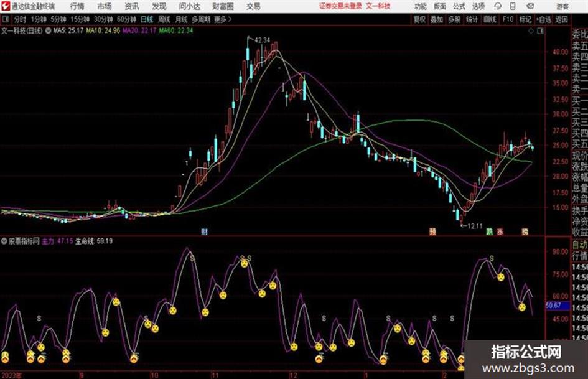This screenshot has width=588, height=379.
Task: Select the 日线 daily period
Action: 147,19
